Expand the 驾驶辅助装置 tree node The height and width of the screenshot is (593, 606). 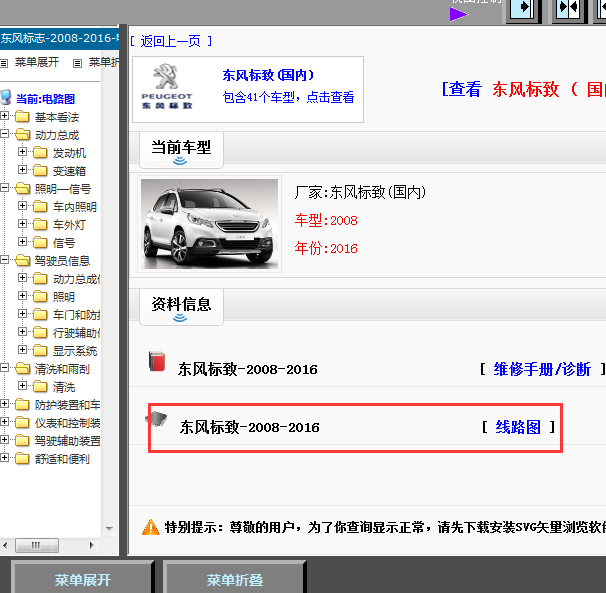(5, 440)
